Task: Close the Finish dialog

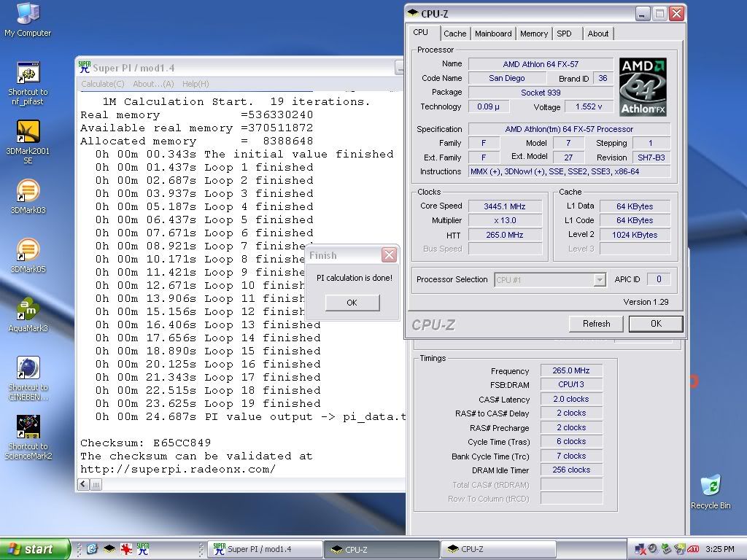Action: tap(389, 255)
